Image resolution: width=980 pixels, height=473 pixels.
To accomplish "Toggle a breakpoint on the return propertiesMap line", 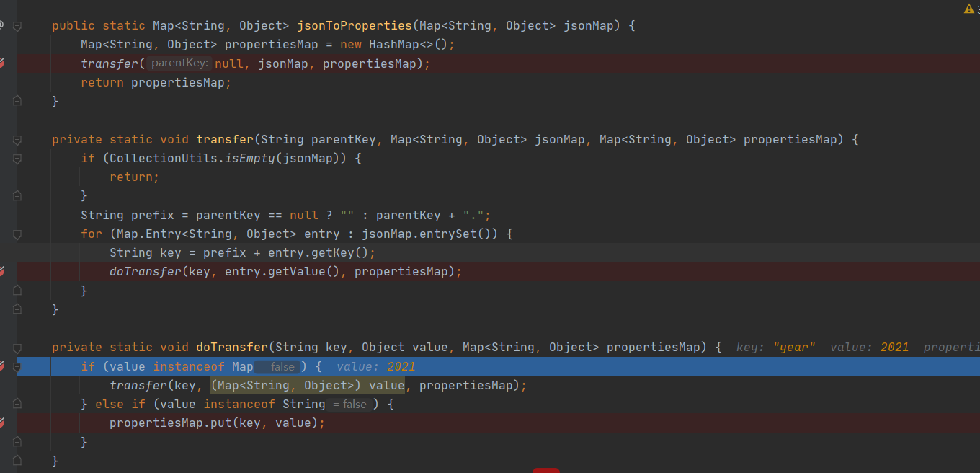I will [x=6, y=81].
